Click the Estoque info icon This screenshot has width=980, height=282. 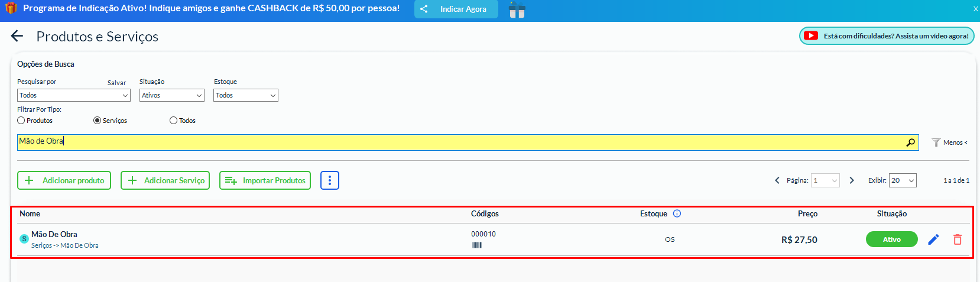677,213
